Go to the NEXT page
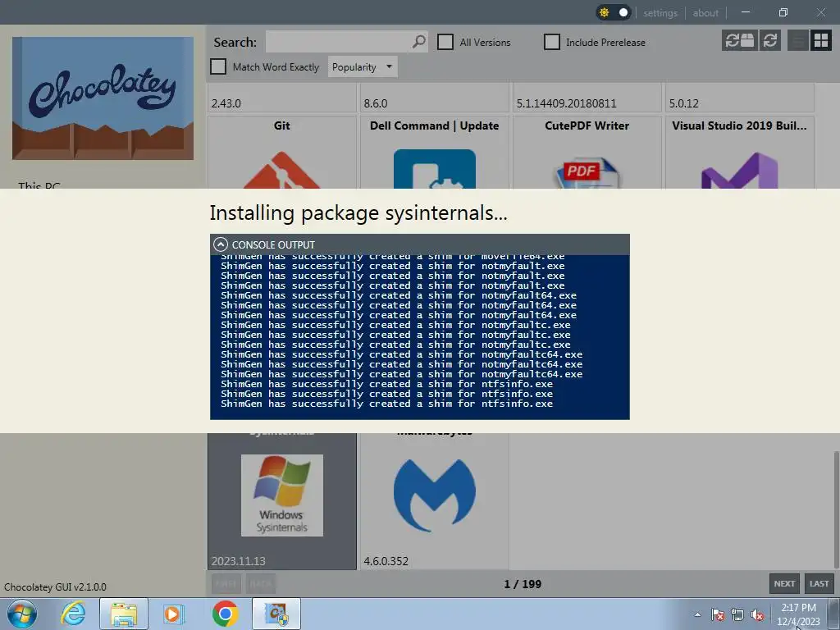 tap(784, 583)
